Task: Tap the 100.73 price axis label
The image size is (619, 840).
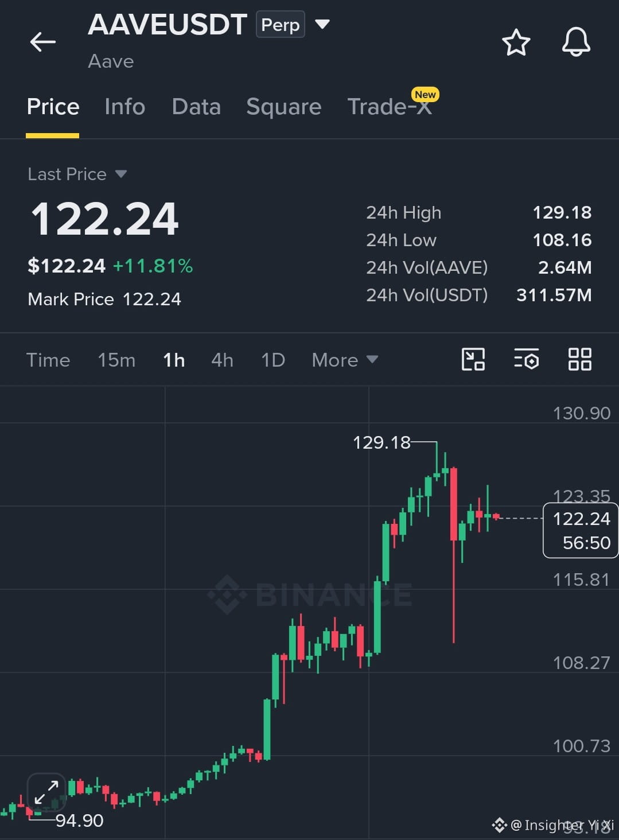Action: (582, 746)
